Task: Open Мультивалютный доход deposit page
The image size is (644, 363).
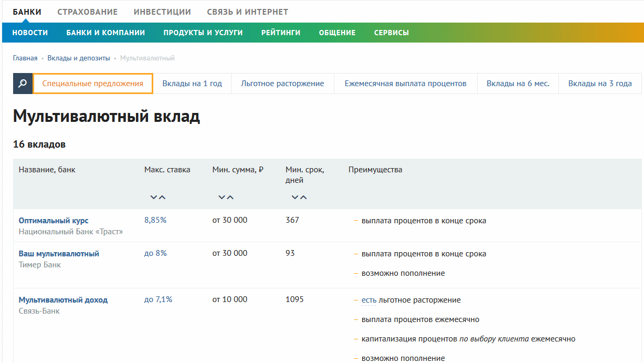Action: 63,300
